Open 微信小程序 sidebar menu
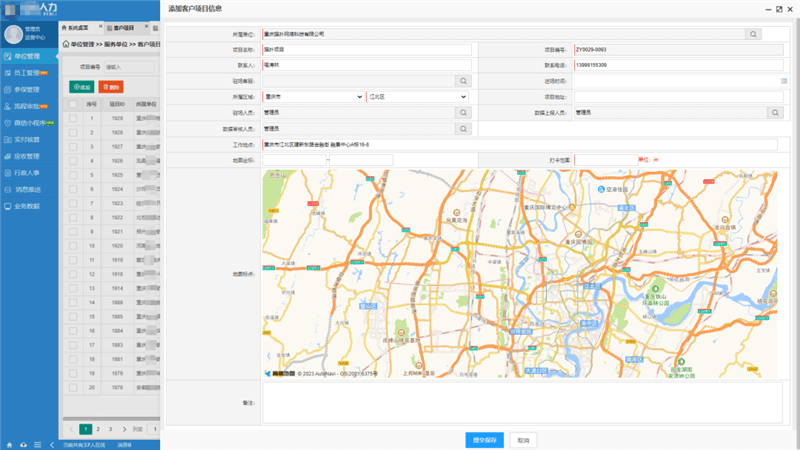Image resolution: width=800 pixels, height=450 pixels. [x=29, y=123]
